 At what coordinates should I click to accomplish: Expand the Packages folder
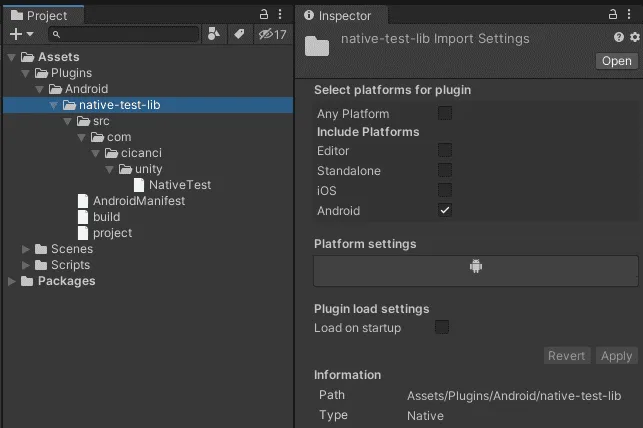[12, 281]
